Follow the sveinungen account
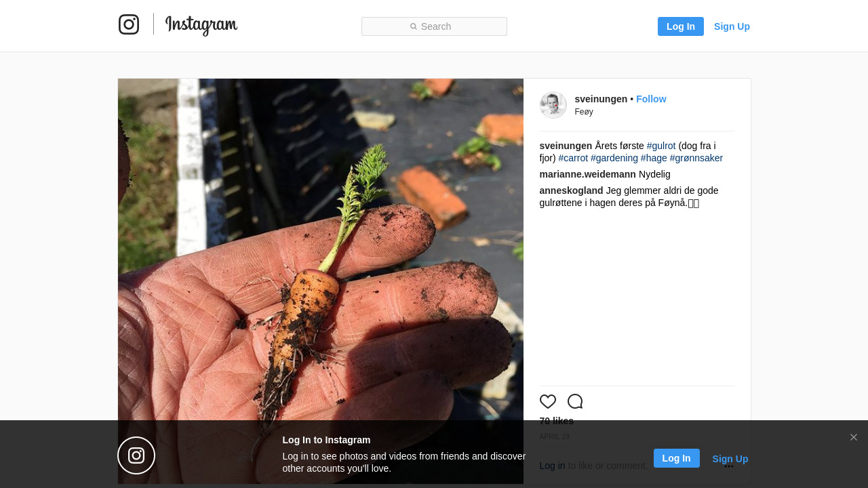 pos(651,99)
